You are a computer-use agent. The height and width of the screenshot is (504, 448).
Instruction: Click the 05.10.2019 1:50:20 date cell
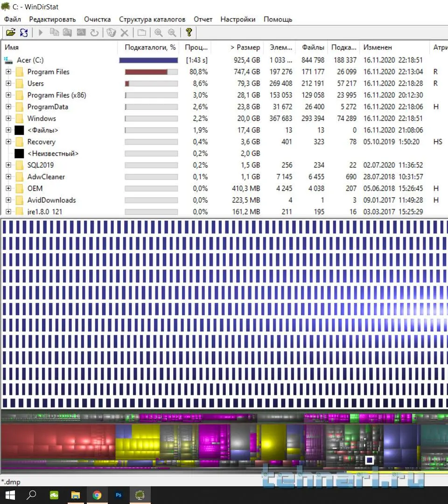(x=391, y=142)
